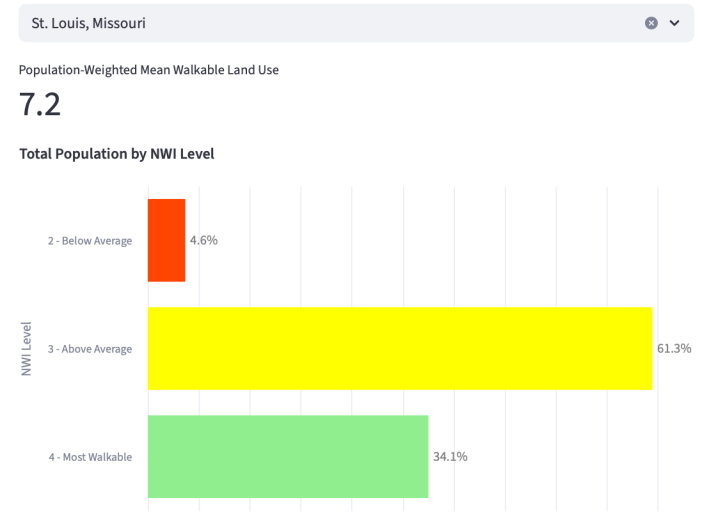709x530 pixels.
Task: Click the yellow Above Average bar
Action: [x=399, y=348]
